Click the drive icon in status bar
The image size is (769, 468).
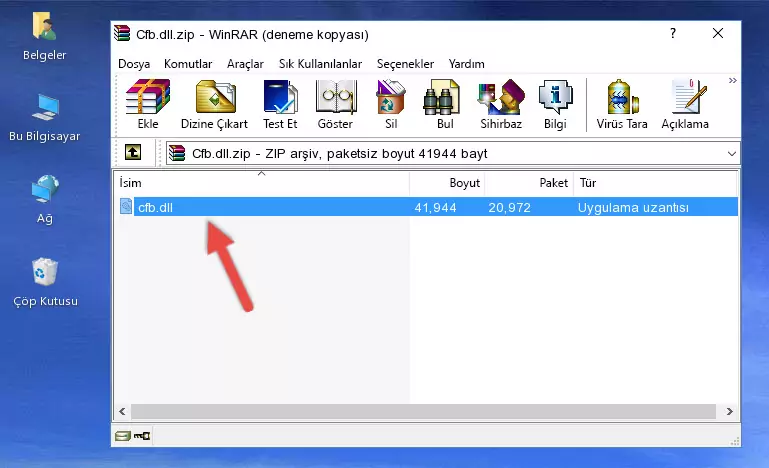pos(123,435)
